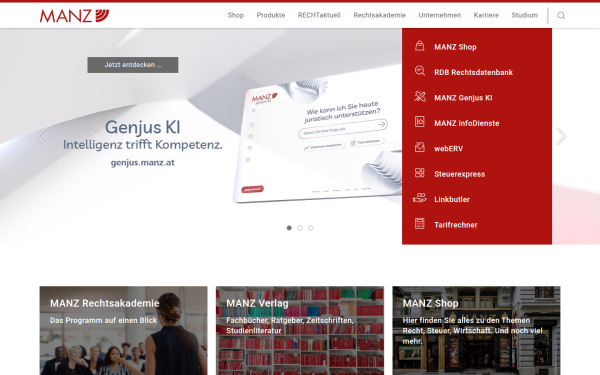The width and height of the screenshot is (600, 375).
Task: Select the first carousel dot
Action: pyautogui.click(x=289, y=228)
